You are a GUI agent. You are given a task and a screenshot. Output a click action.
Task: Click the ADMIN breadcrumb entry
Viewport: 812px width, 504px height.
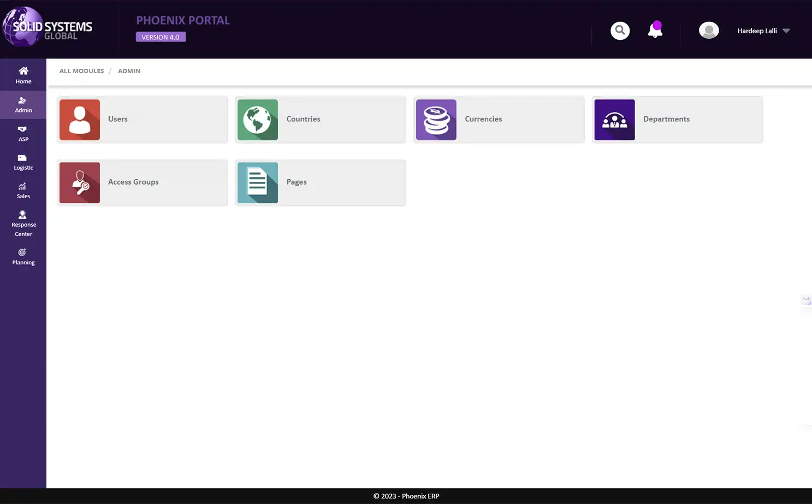pos(129,70)
